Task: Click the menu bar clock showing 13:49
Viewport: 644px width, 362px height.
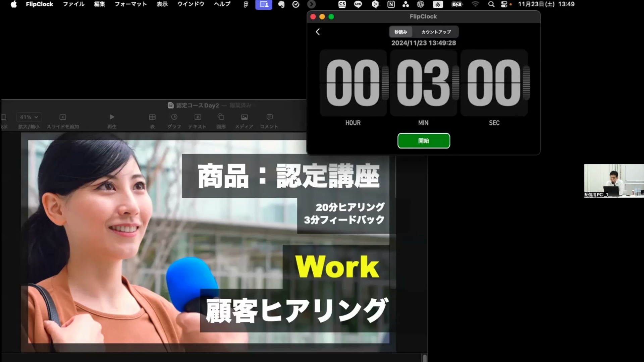Action: tap(566, 4)
